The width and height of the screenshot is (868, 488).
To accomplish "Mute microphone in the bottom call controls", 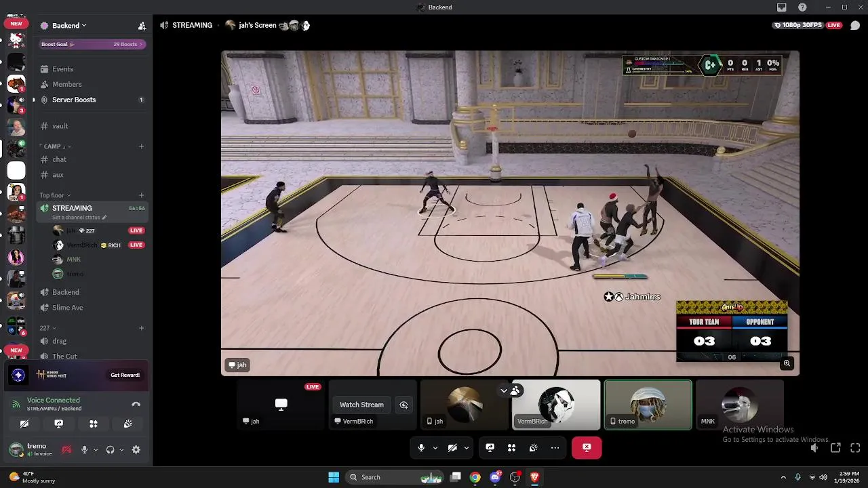I will (x=421, y=447).
